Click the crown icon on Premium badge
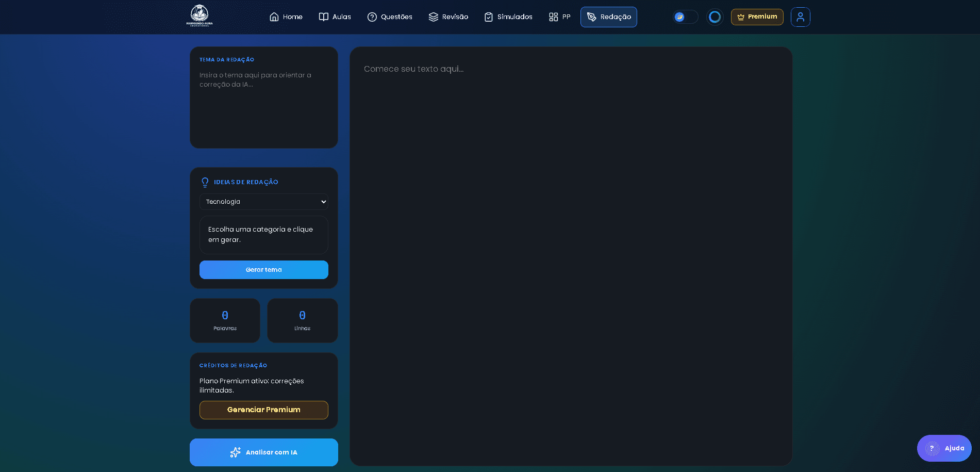This screenshot has height=472, width=980. (741, 17)
